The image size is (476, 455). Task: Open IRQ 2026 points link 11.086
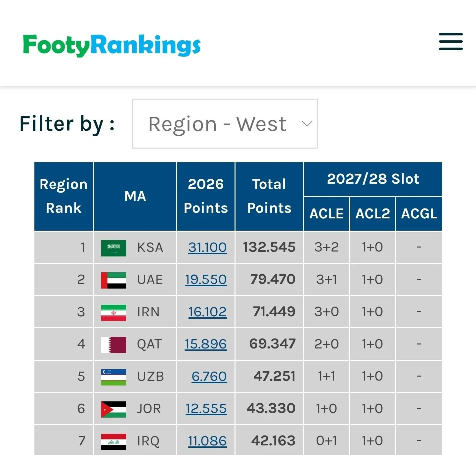(x=207, y=441)
